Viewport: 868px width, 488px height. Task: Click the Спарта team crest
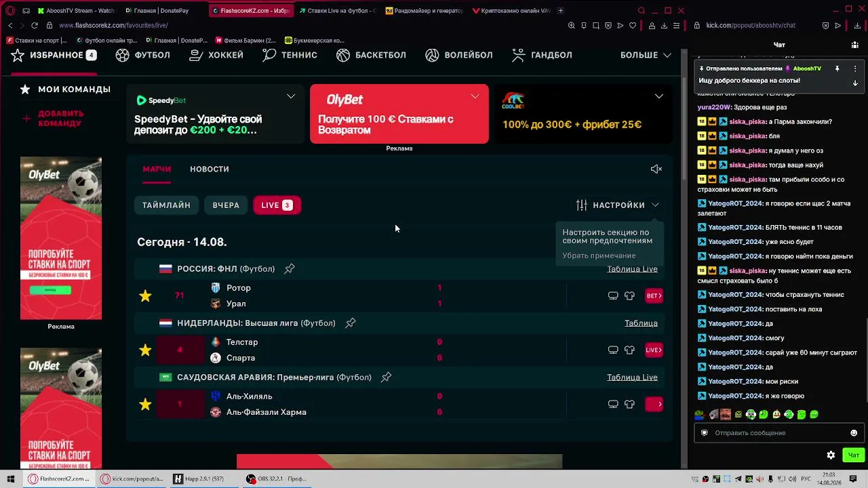pyautogui.click(x=216, y=358)
